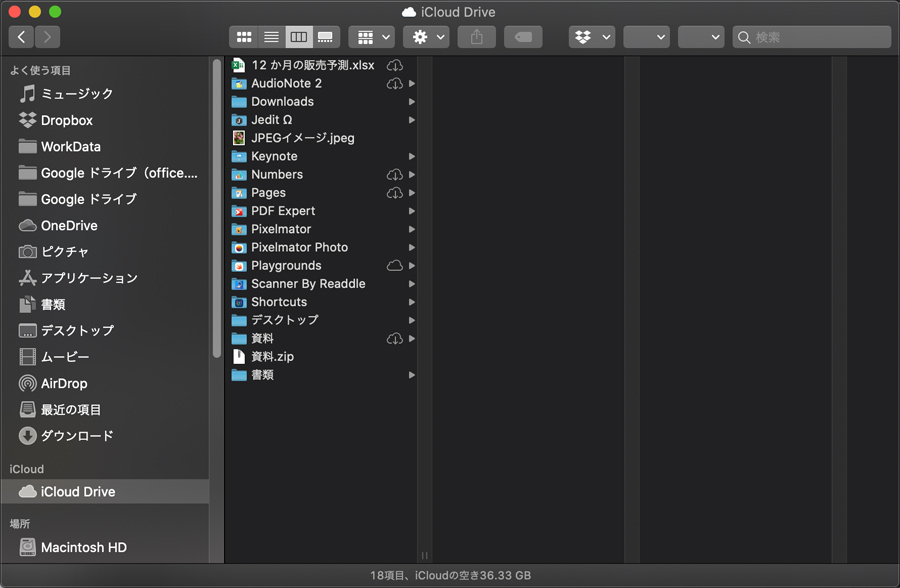The width and height of the screenshot is (900, 588).
Task: Expand the Pixelmator Photo folder arrow
Action: (411, 247)
